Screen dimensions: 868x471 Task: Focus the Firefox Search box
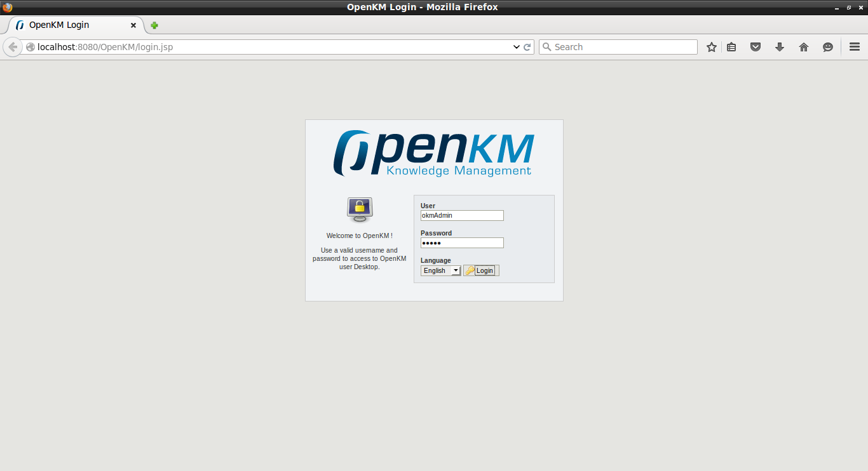coord(618,47)
